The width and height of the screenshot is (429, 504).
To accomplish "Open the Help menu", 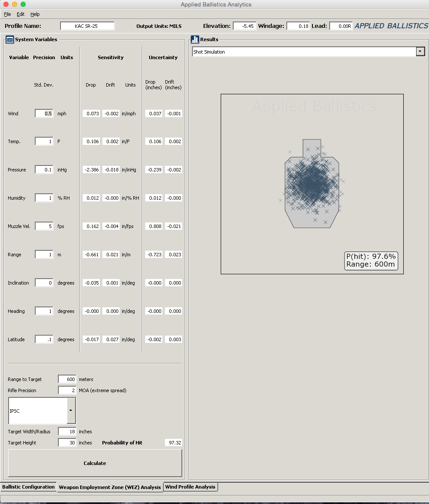I will click(x=35, y=14).
